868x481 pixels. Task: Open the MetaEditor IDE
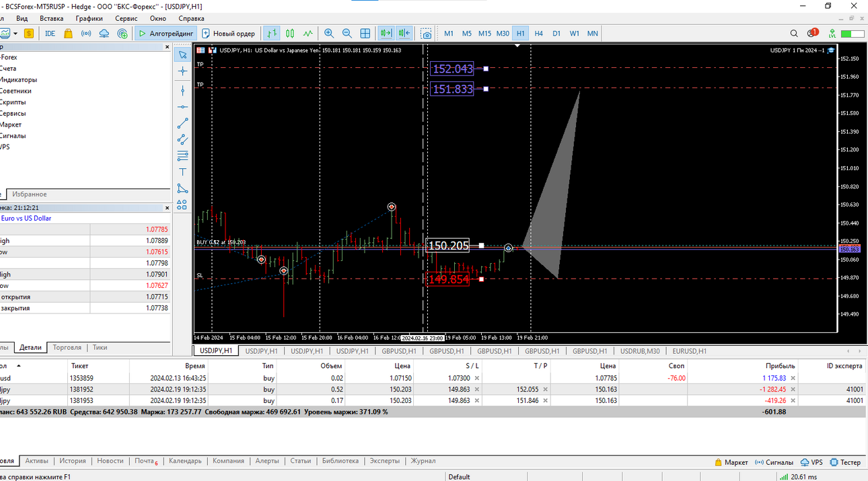[50, 33]
